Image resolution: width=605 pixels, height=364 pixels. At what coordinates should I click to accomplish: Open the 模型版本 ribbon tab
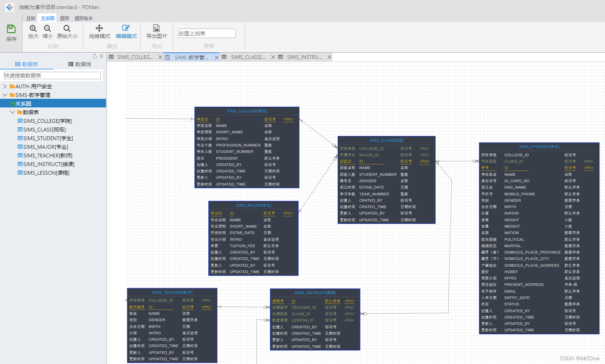(x=84, y=18)
